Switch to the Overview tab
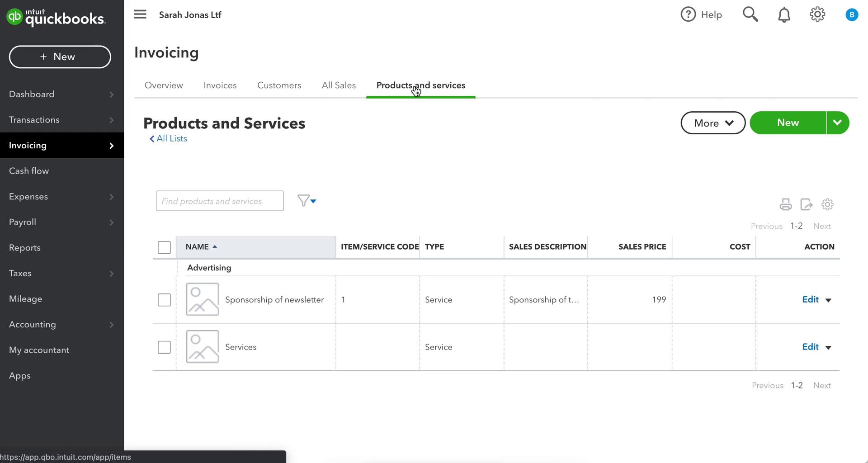This screenshot has height=463, width=868. coord(164,85)
